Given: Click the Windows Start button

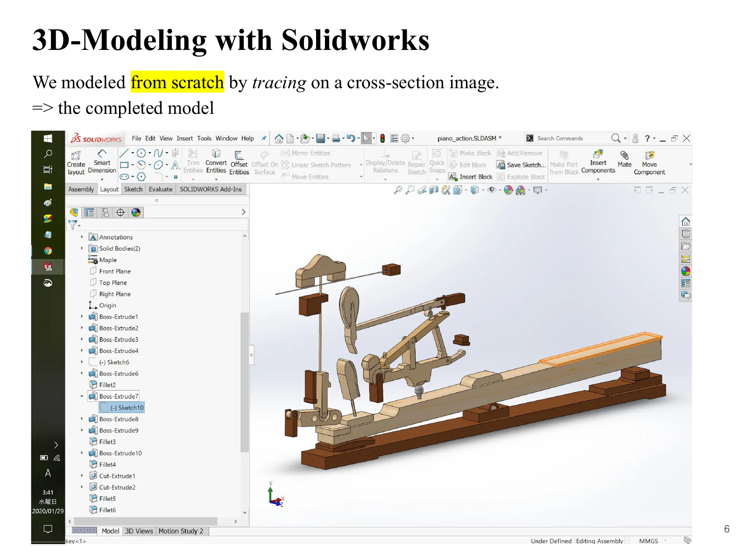Looking at the screenshot, I should click(48, 138).
